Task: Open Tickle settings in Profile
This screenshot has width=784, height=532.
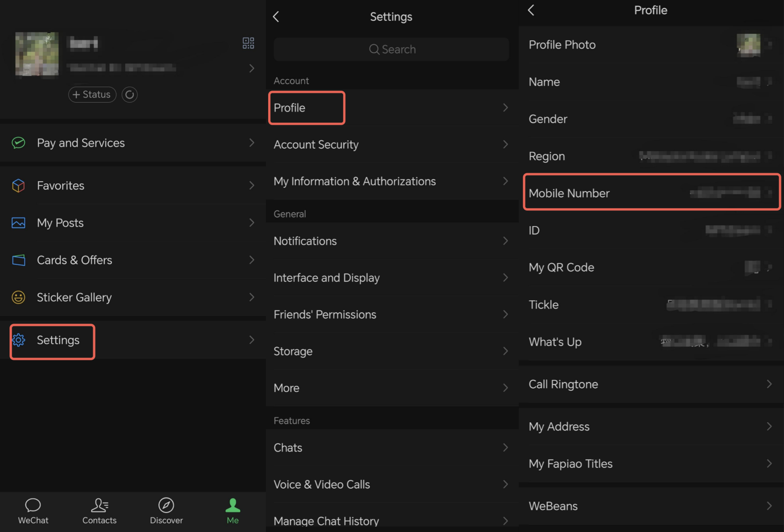Action: pos(651,305)
